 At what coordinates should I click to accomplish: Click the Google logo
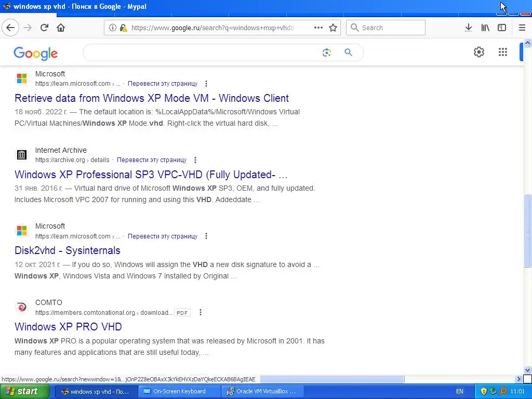pyautogui.click(x=36, y=54)
